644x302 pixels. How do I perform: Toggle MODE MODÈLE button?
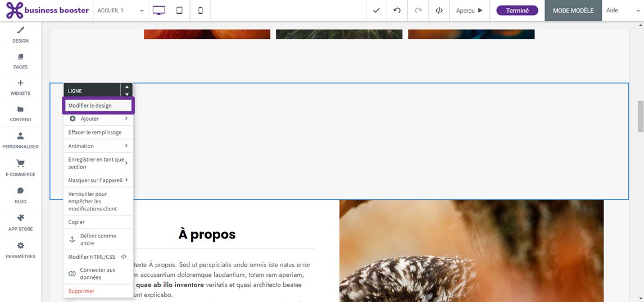pos(573,11)
